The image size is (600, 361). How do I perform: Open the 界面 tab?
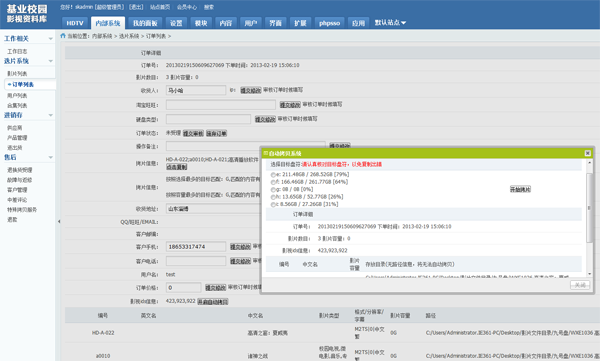click(276, 23)
